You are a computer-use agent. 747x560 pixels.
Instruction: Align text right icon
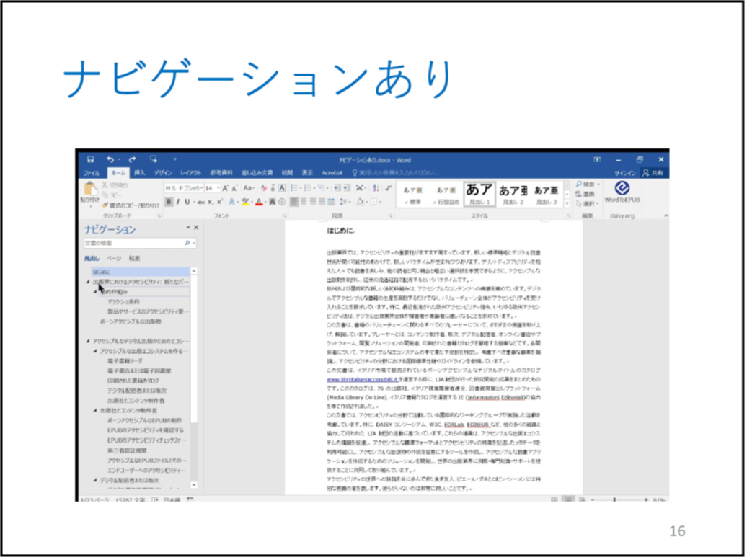click(x=312, y=202)
